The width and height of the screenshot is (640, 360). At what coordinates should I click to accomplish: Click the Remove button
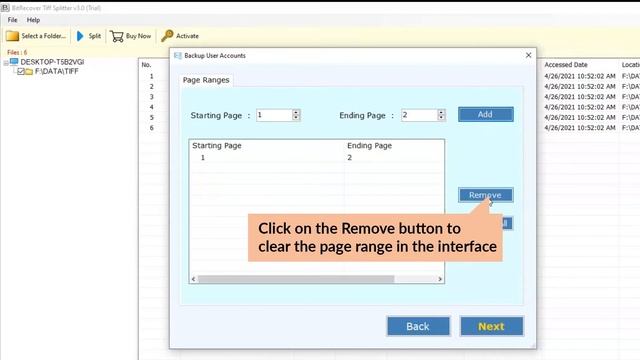click(x=485, y=195)
